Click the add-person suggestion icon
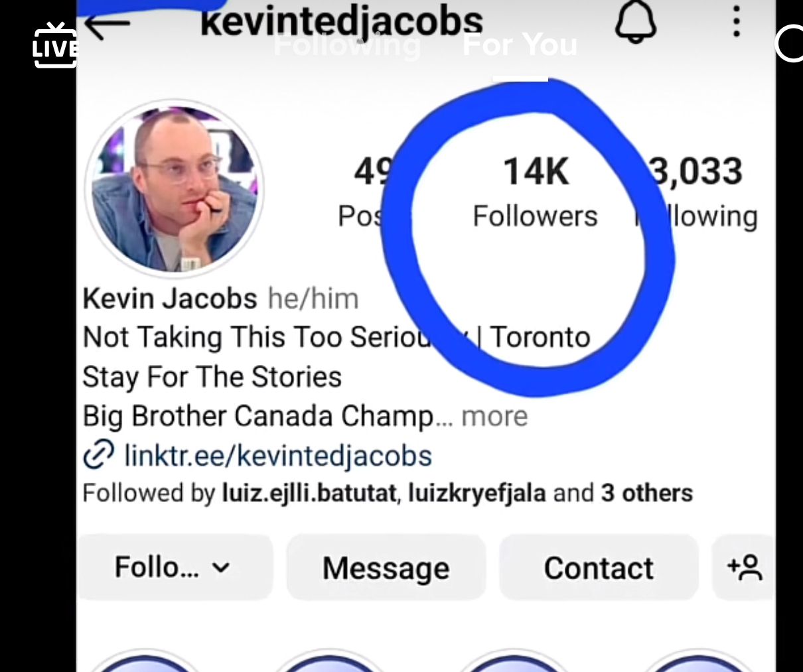Screen dimensions: 803x672 click(x=745, y=568)
